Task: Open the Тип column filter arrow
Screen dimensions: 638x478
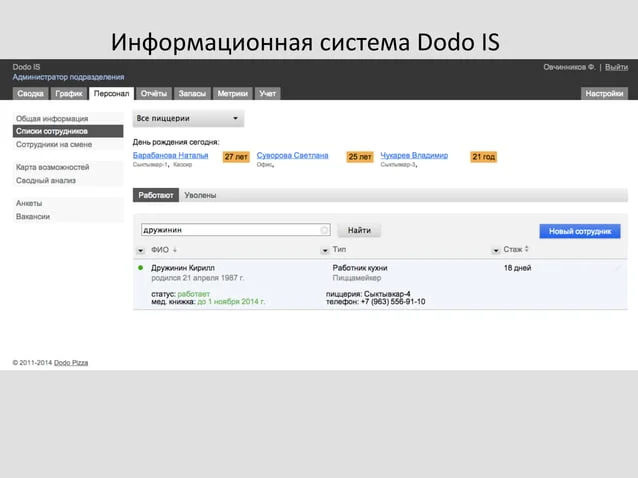Action: click(325, 251)
